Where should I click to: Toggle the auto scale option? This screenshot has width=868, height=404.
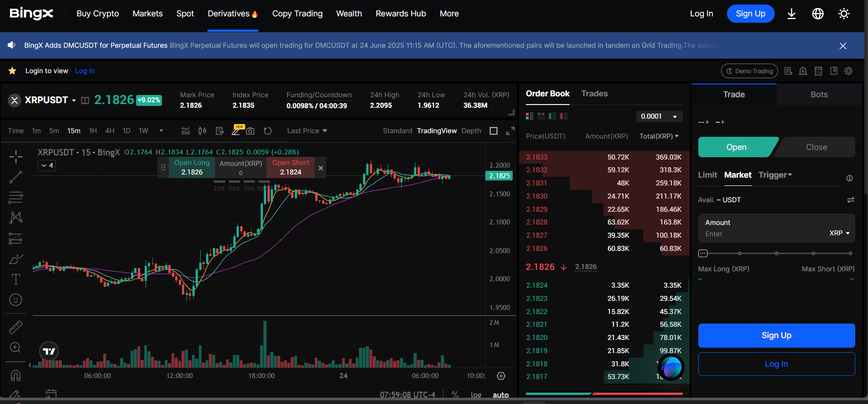[500, 395]
